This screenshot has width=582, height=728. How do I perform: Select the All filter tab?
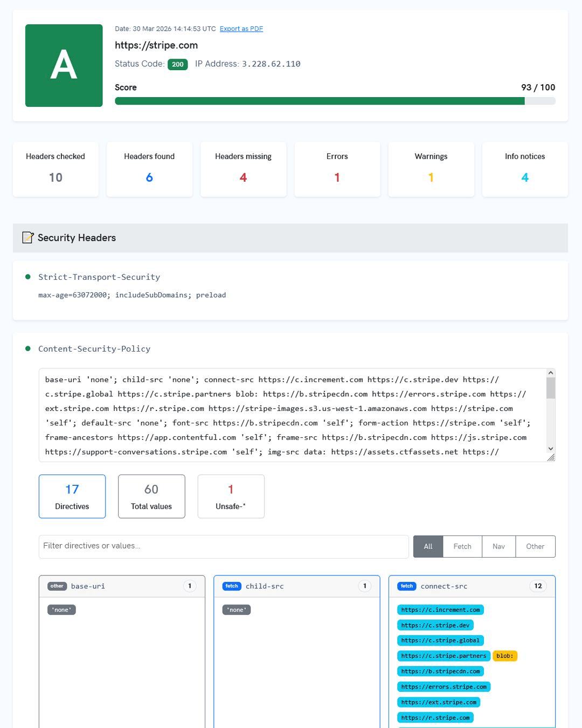tap(428, 546)
